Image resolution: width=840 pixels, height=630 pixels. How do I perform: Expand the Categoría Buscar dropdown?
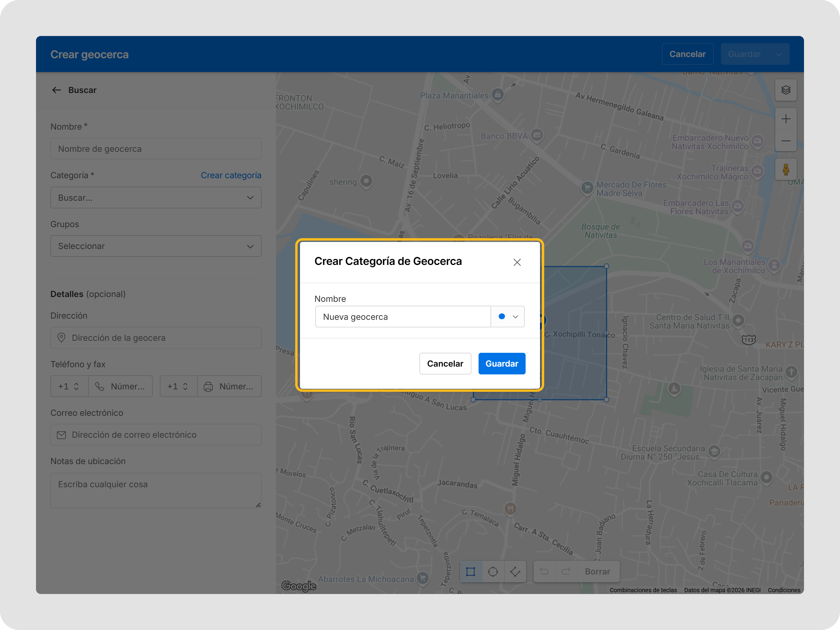(156, 197)
